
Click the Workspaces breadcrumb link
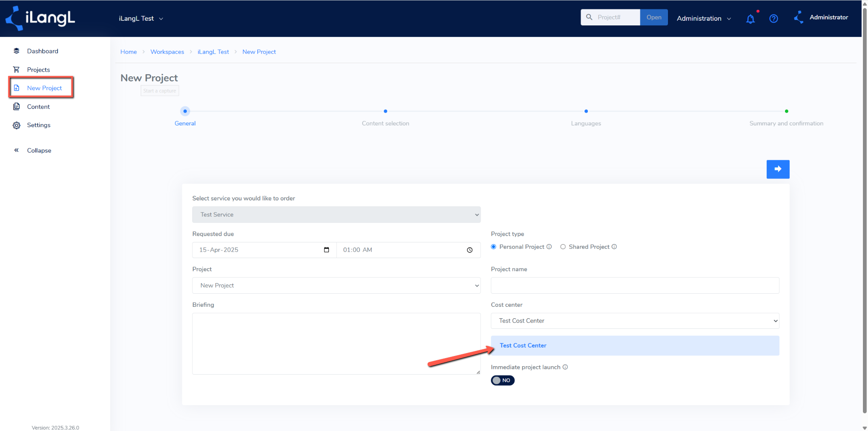pyautogui.click(x=167, y=52)
